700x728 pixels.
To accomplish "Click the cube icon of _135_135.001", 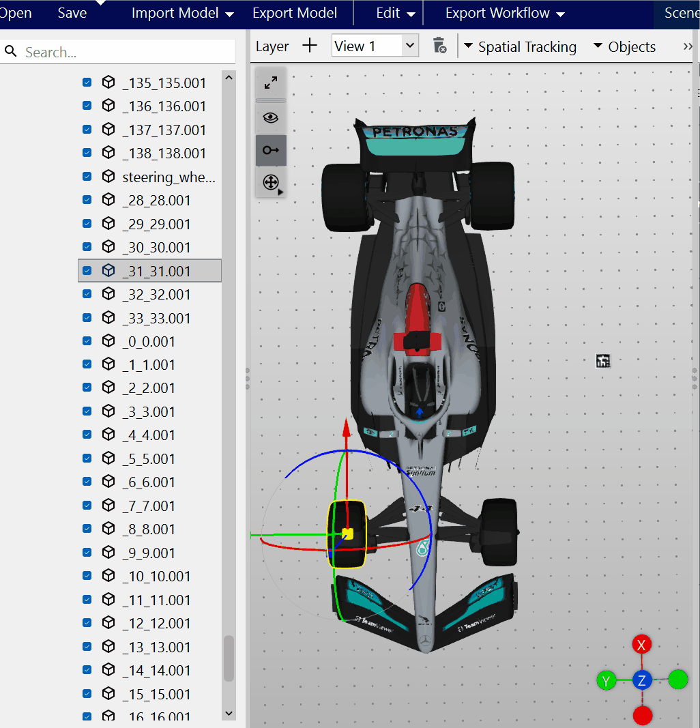I will coord(108,82).
